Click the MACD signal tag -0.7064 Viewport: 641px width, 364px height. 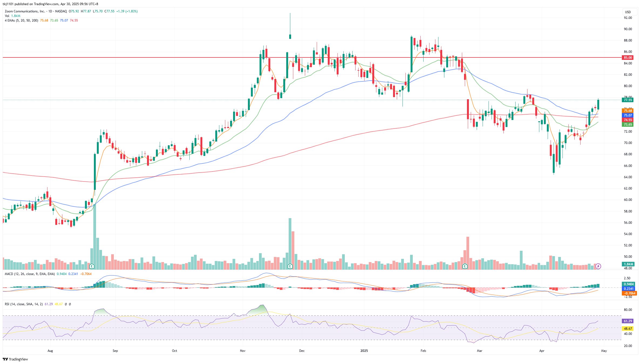[629, 293]
